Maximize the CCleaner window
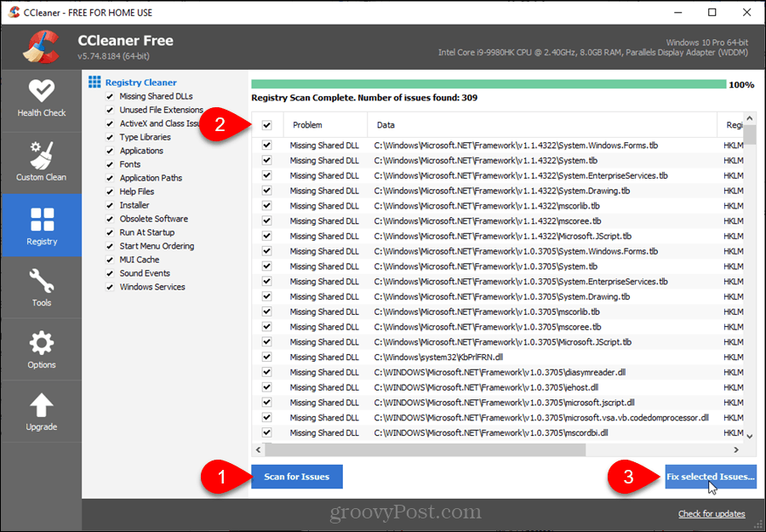766x532 pixels. coord(712,12)
